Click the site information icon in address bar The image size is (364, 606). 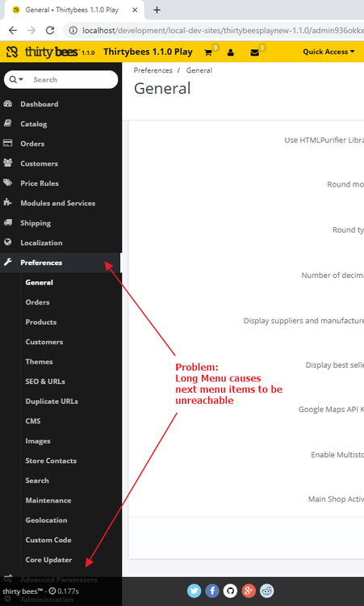pos(73,30)
